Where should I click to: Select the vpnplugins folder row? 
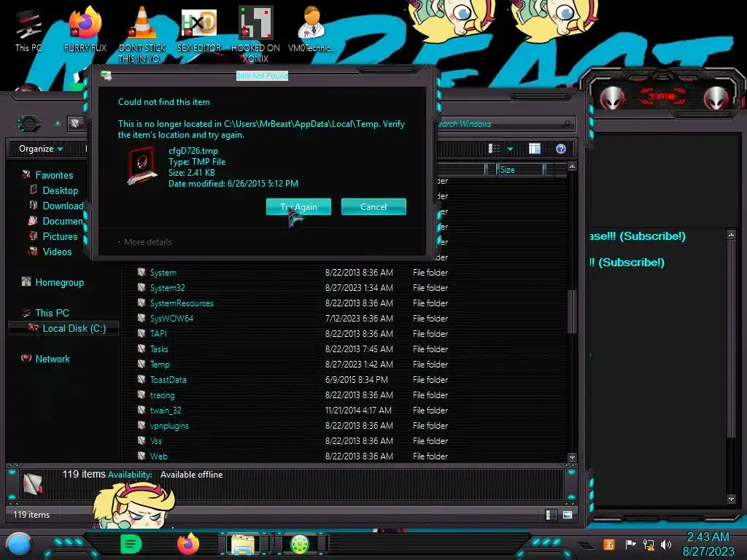click(x=344, y=425)
